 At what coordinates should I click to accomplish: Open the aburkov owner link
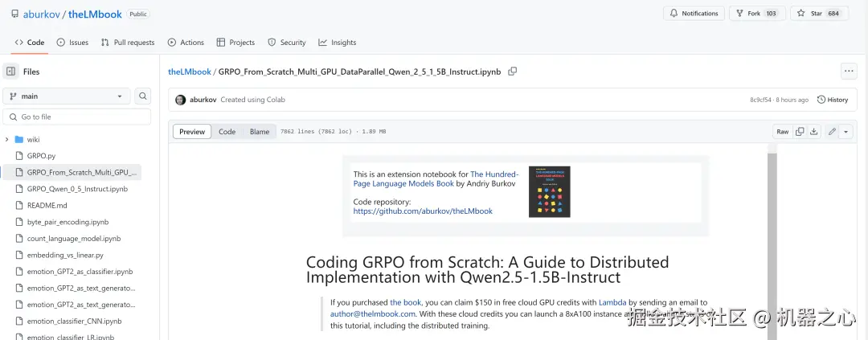[x=42, y=14]
